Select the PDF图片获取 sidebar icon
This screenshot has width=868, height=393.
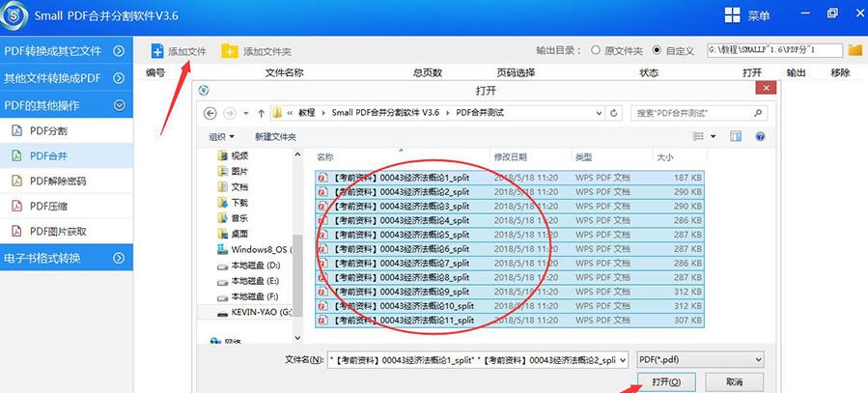click(17, 232)
